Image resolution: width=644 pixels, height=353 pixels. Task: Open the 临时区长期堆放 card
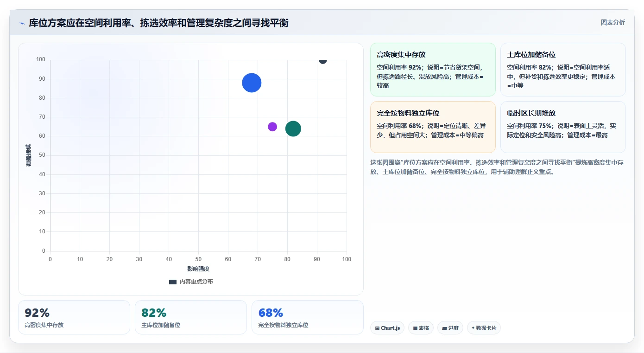pos(563,127)
